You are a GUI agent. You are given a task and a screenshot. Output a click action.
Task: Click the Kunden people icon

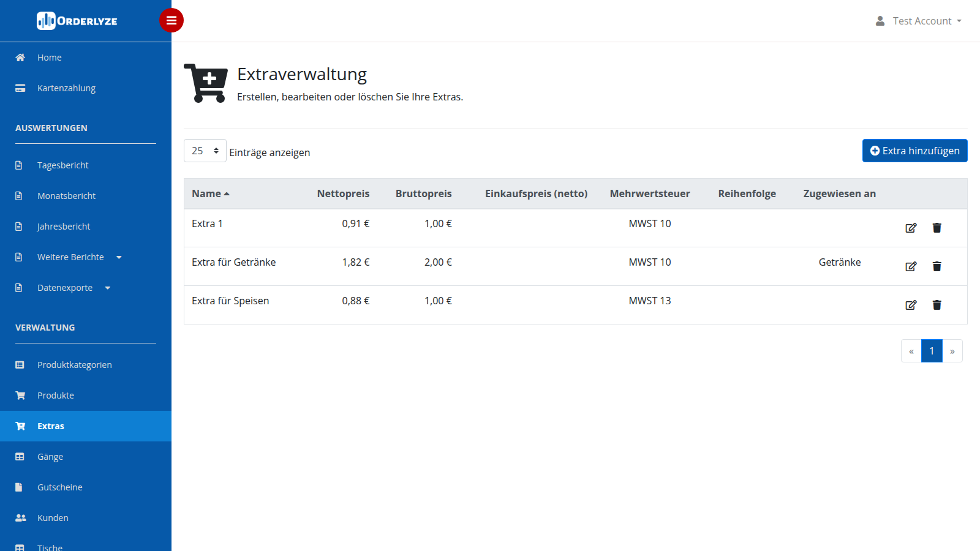[21, 518]
